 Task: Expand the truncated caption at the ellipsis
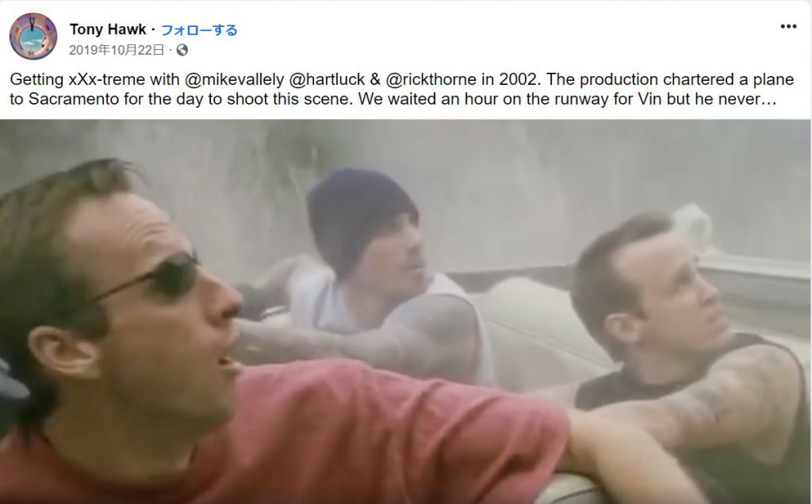click(x=767, y=98)
